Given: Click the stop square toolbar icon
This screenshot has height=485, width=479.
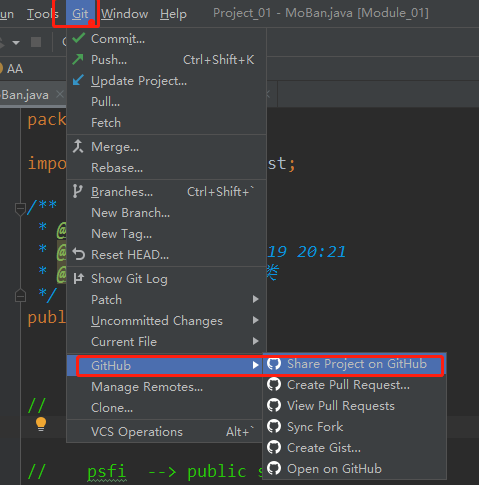Looking at the screenshot, I should tap(36, 42).
